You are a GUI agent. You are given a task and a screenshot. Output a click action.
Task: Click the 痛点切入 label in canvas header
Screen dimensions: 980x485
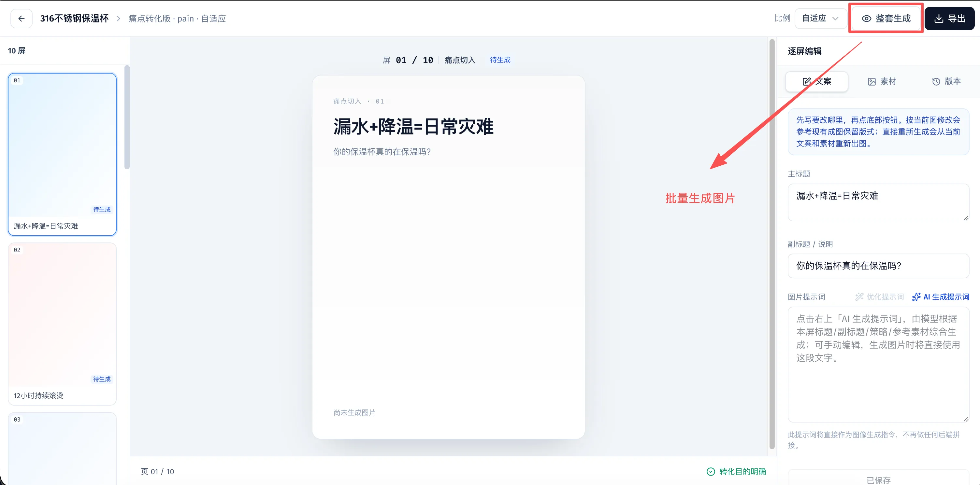[460, 60]
